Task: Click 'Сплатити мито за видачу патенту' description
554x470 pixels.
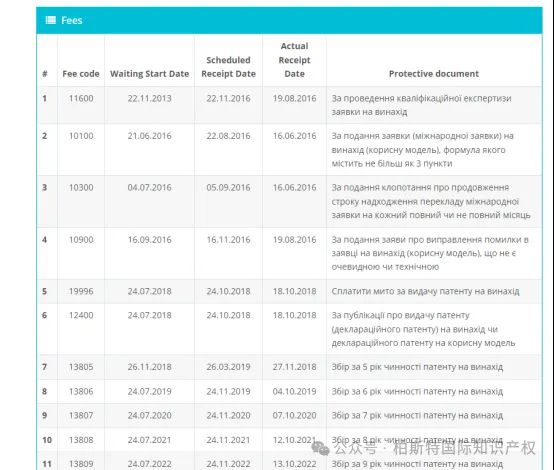Action: pyautogui.click(x=425, y=291)
